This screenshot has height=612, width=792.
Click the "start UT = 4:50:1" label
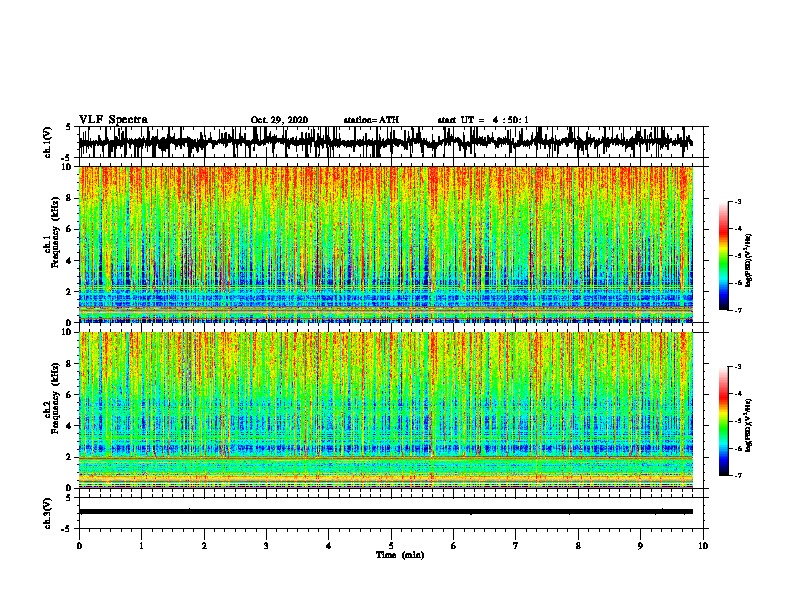(x=483, y=120)
